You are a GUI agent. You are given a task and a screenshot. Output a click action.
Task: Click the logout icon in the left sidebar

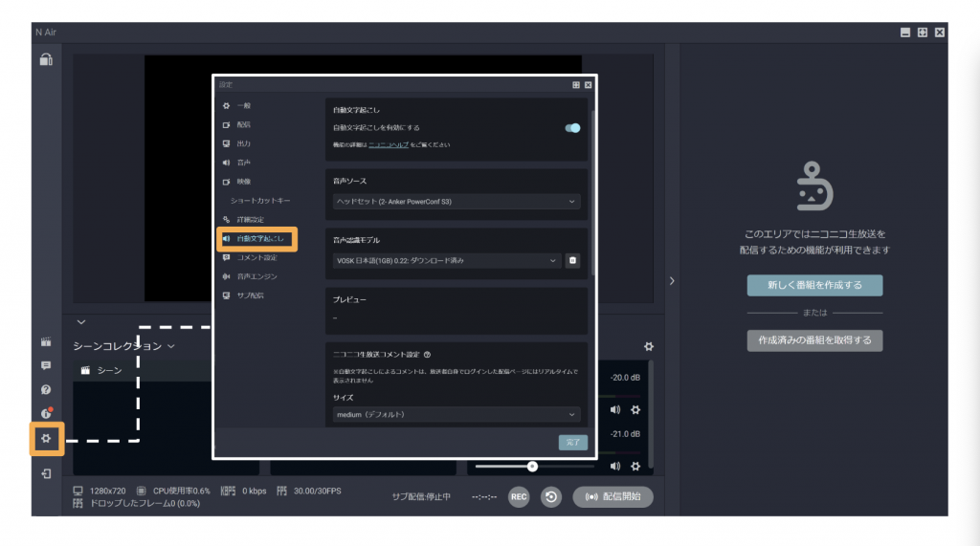click(x=45, y=473)
